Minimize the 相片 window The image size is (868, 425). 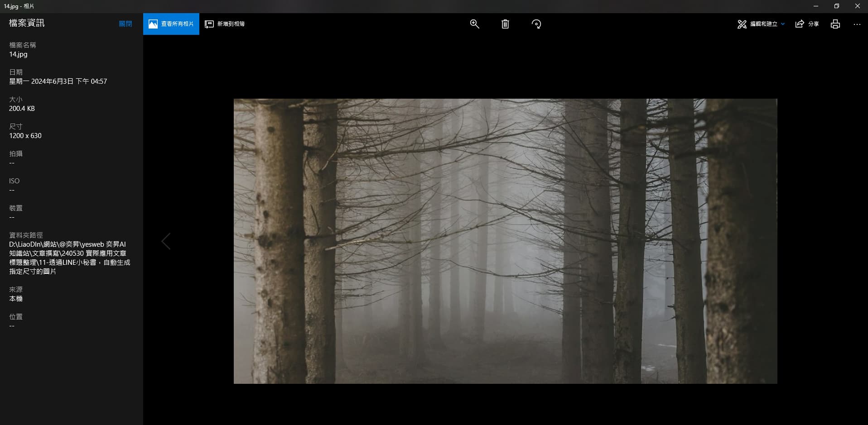tap(815, 6)
